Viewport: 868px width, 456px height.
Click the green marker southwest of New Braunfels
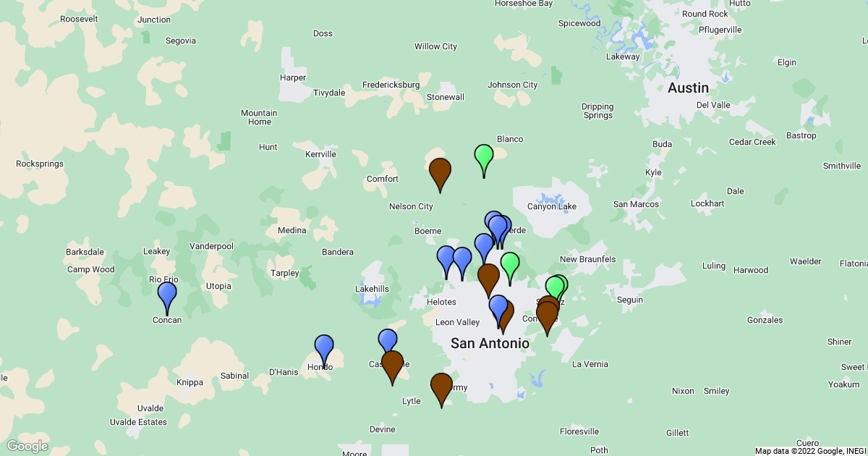(x=510, y=265)
